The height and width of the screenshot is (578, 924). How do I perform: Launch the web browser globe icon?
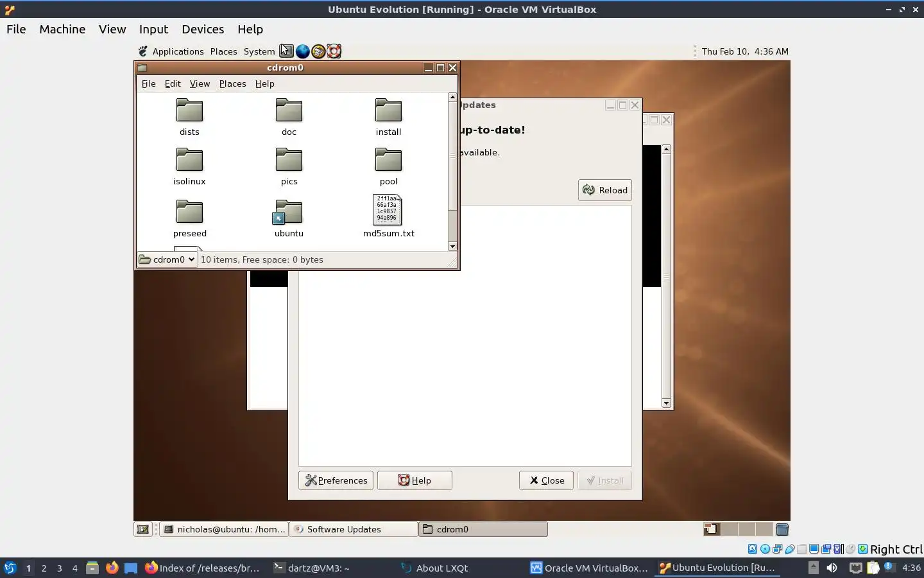(302, 51)
